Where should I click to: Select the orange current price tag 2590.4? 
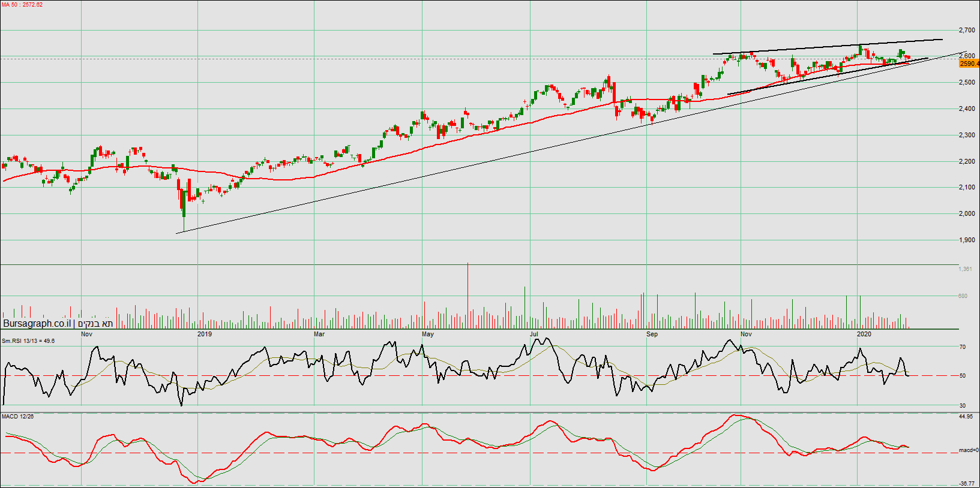970,64
